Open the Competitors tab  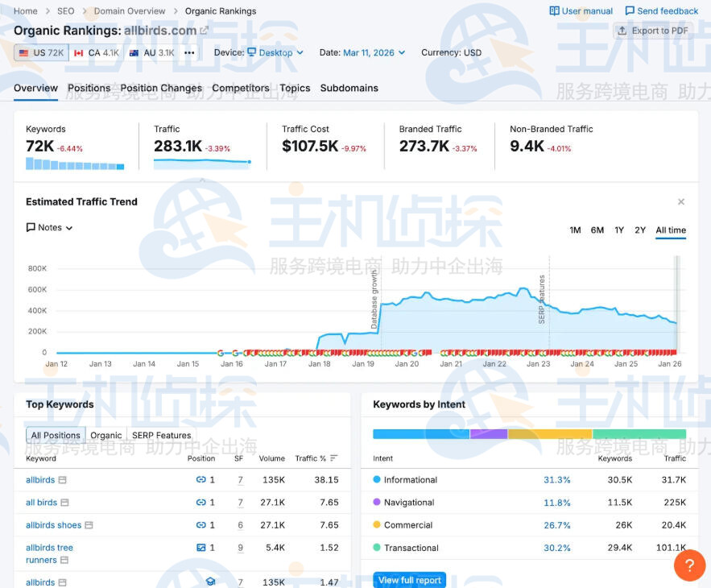pos(240,88)
